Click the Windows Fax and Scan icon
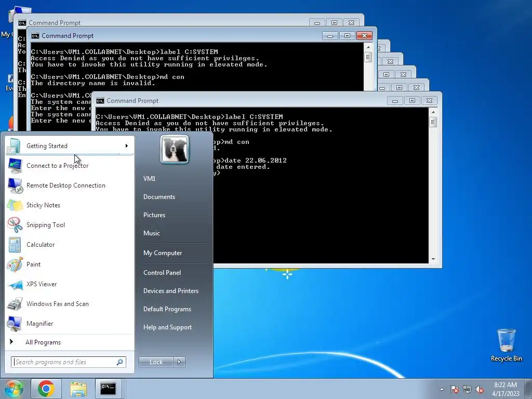Image resolution: width=532 pixels, height=399 pixels. click(15, 304)
